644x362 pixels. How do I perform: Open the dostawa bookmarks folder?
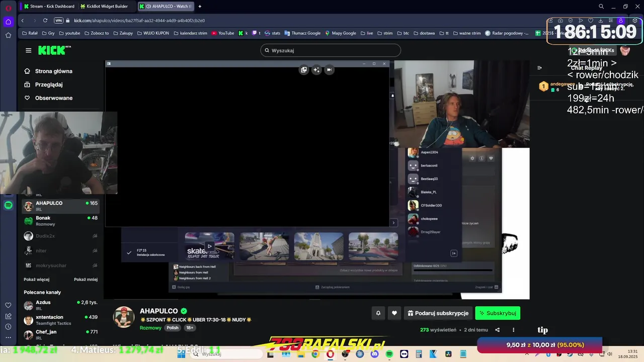point(424,33)
